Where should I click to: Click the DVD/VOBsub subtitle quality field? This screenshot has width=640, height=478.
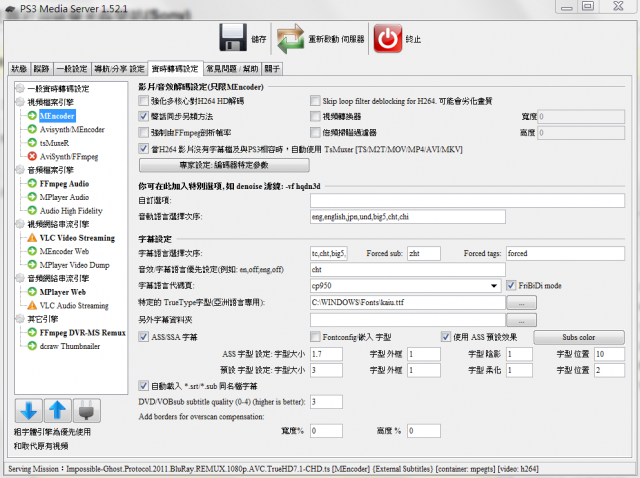326,402
